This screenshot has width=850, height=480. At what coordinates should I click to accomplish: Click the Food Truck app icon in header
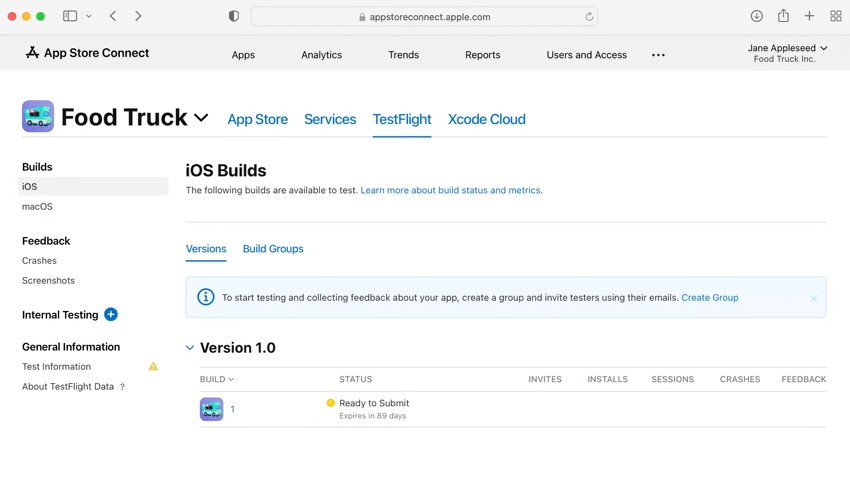[38, 116]
